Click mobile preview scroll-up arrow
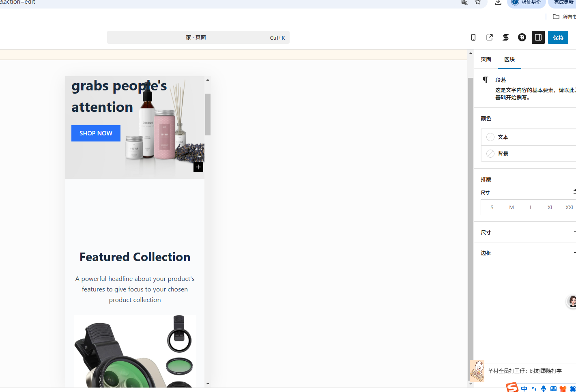The width and height of the screenshot is (576, 392). pyautogui.click(x=208, y=80)
